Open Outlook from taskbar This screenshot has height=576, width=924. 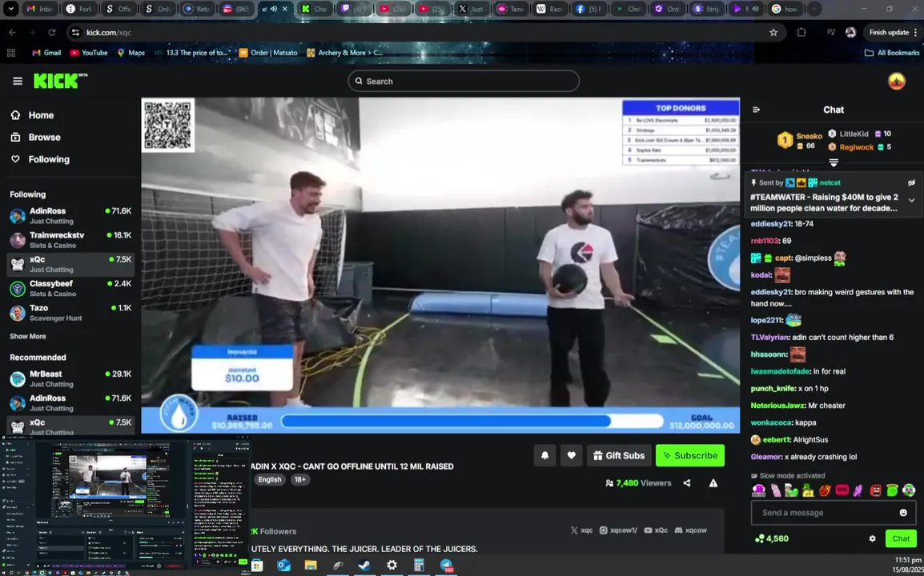click(283, 566)
